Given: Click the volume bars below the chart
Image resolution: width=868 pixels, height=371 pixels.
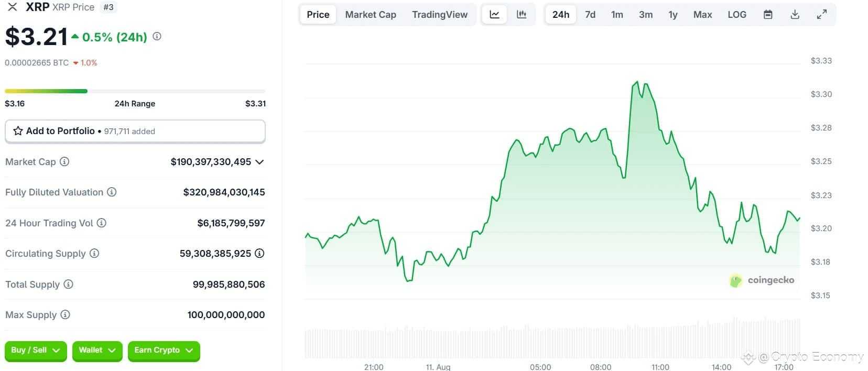Looking at the screenshot, I should (x=552, y=339).
